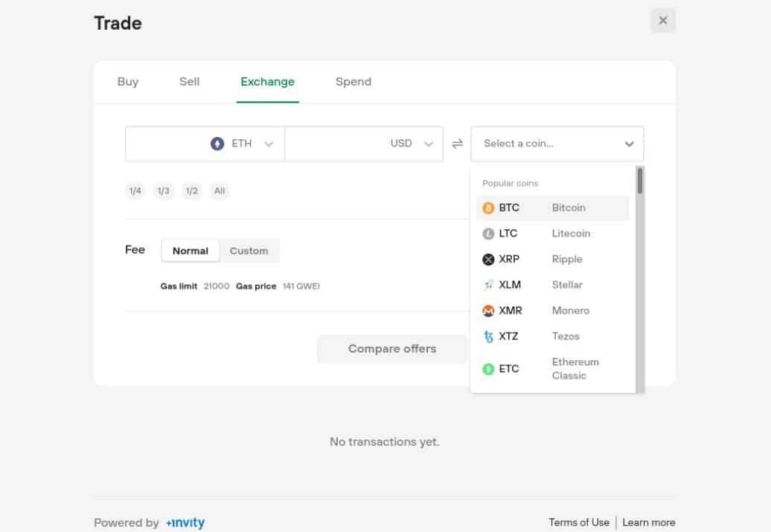Screen dimensions: 771x532
Task: Open the Terms of Use link
Action: (579, 522)
